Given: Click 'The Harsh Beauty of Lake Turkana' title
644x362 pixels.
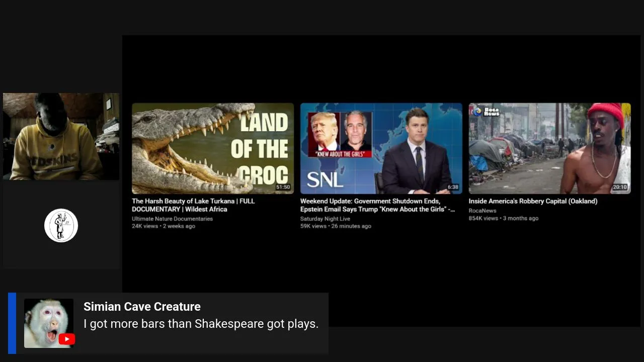Looking at the screenshot, I should (193, 205).
